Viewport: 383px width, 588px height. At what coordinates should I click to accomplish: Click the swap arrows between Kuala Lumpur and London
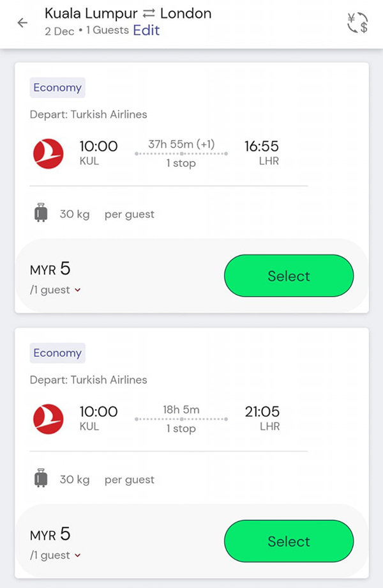pos(149,13)
